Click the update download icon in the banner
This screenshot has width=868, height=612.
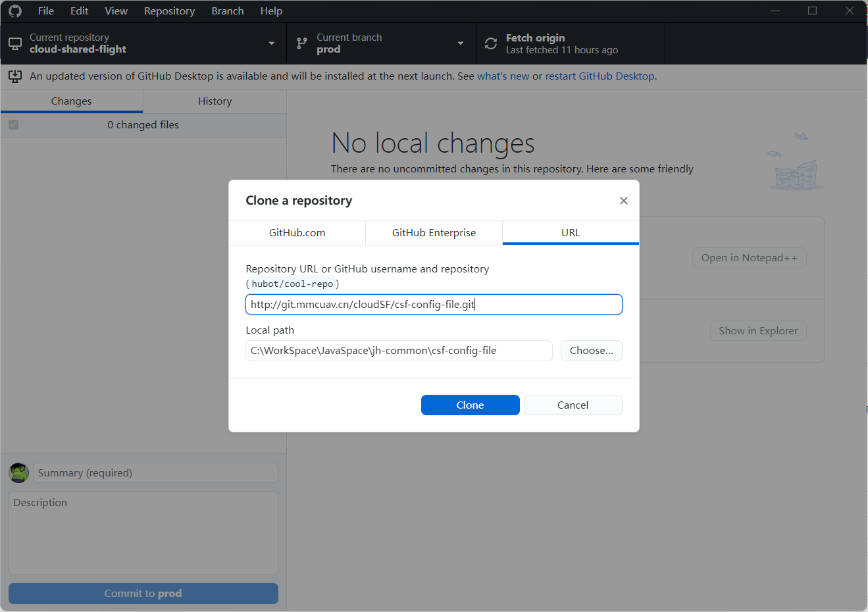(14, 76)
